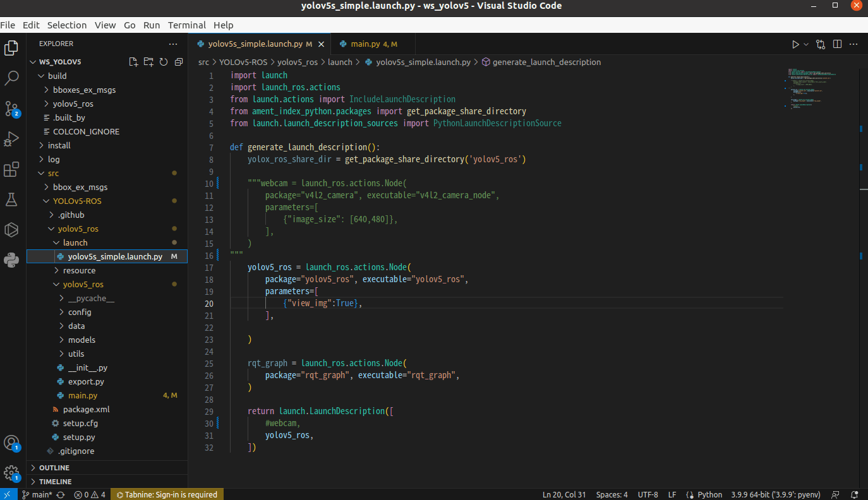Click the remote window indicator in status bar
This screenshot has width=868, height=500.
(8, 494)
